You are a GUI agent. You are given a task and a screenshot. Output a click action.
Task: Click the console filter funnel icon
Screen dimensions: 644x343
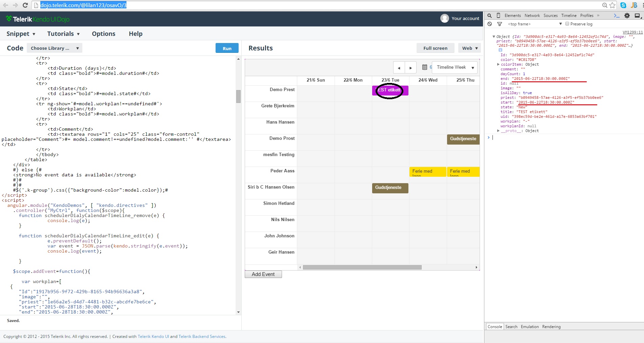click(x=500, y=24)
